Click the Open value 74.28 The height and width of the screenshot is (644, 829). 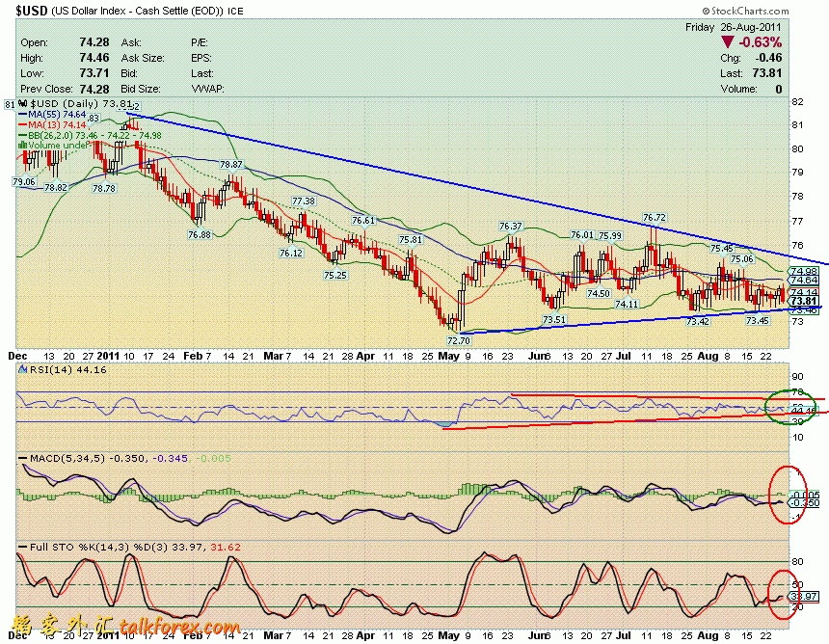[94, 42]
